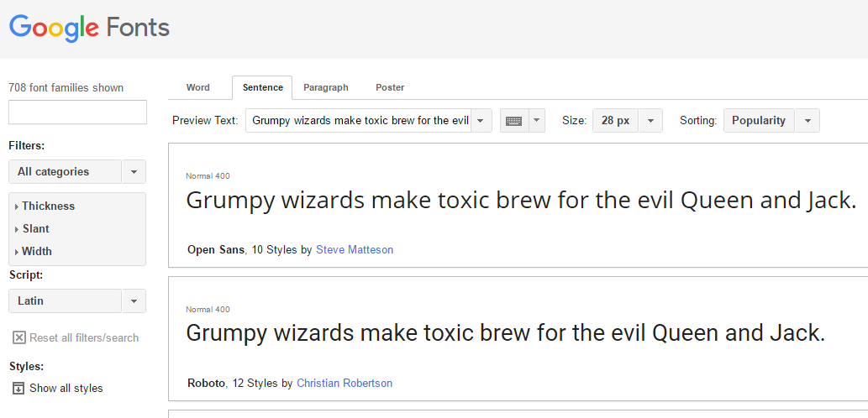Click the Filters heading

click(27, 146)
